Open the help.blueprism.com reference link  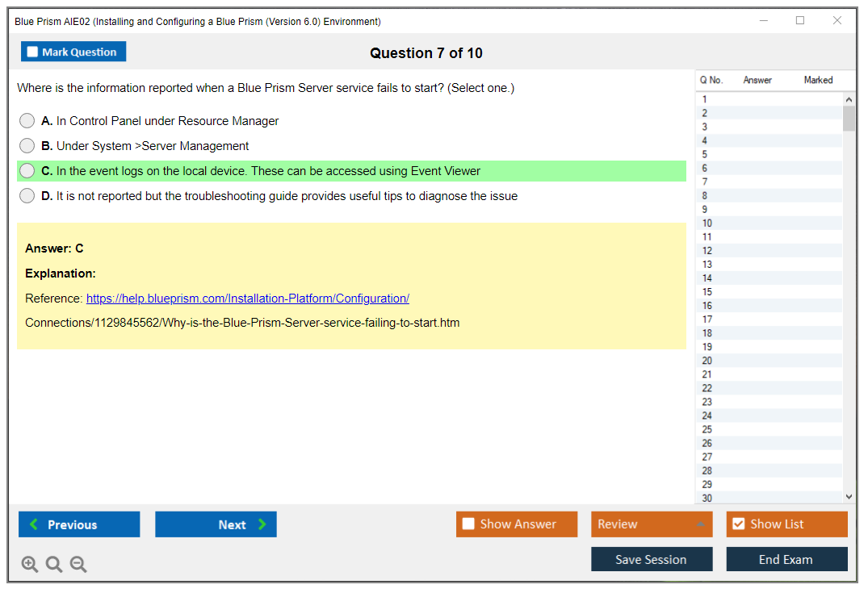[x=247, y=299]
